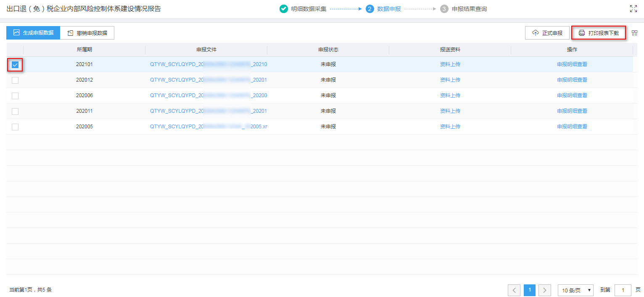Open the 10 条/页 page size dropdown
Screen dimensions: 644x297
tap(575, 290)
